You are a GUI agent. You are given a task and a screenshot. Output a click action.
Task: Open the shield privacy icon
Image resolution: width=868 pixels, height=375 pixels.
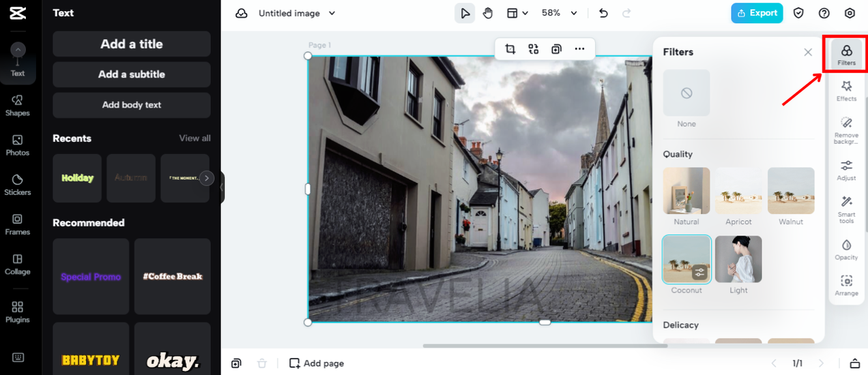click(798, 13)
